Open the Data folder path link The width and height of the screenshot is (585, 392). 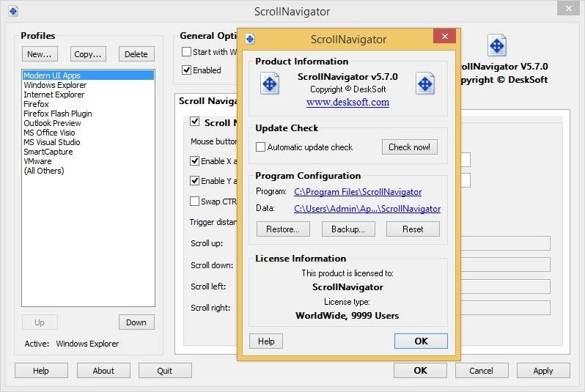[x=367, y=209]
